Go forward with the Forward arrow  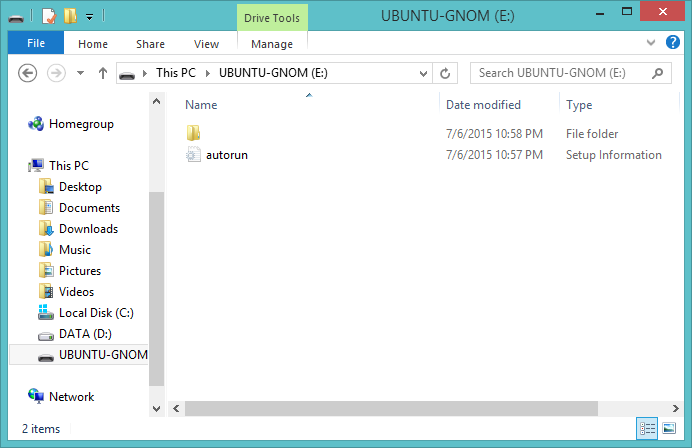(56, 73)
